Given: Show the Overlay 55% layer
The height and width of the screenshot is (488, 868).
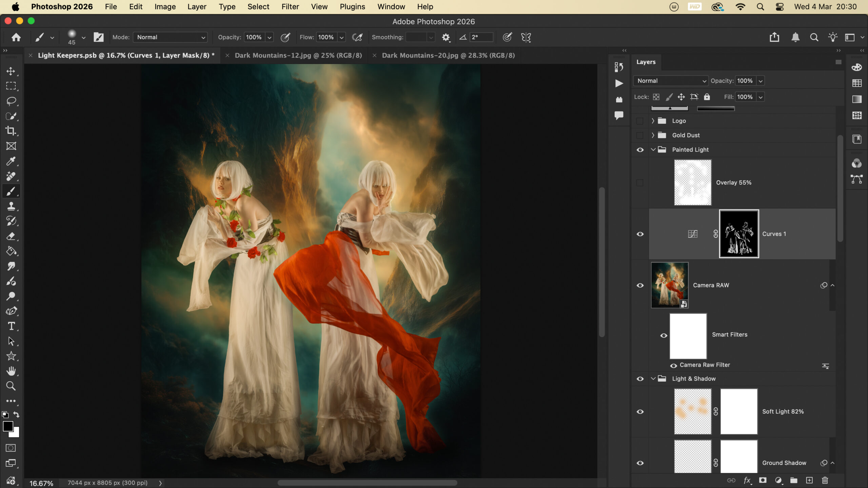Looking at the screenshot, I should click(x=640, y=183).
